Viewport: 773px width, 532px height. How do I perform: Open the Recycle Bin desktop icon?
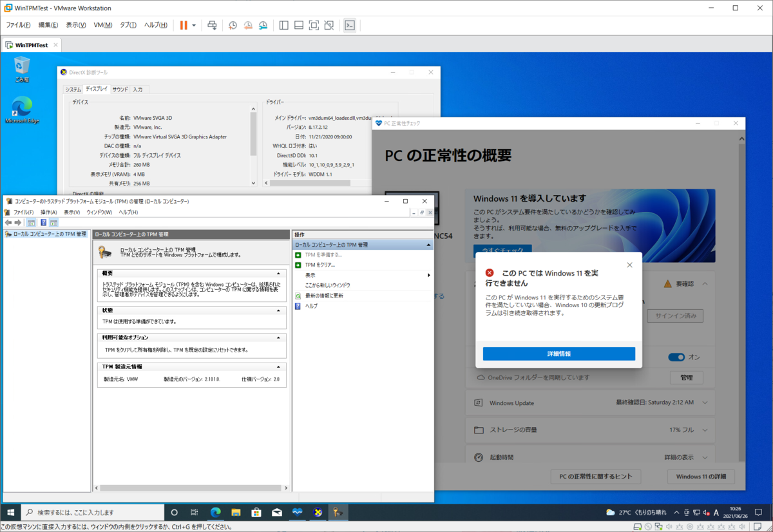23,68
